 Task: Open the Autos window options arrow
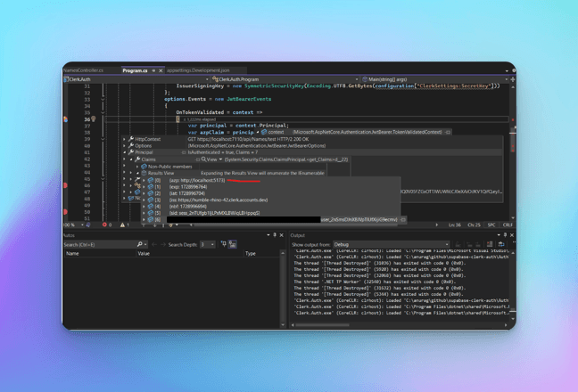tap(268, 235)
